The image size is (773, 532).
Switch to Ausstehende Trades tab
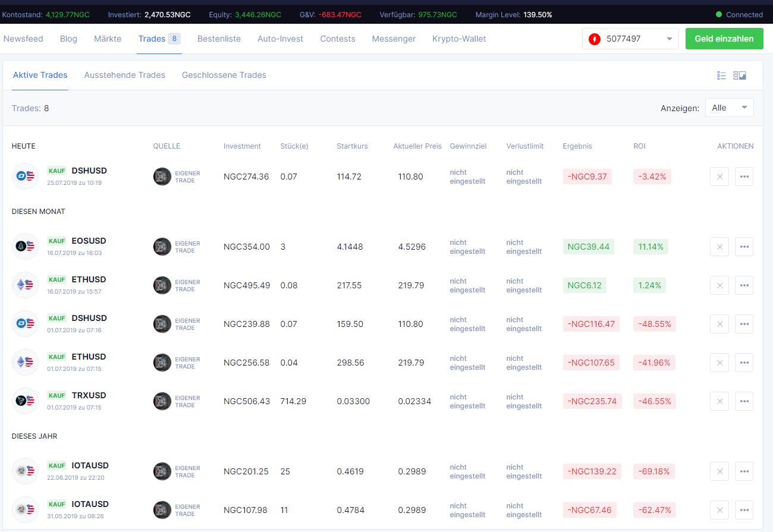tap(125, 75)
